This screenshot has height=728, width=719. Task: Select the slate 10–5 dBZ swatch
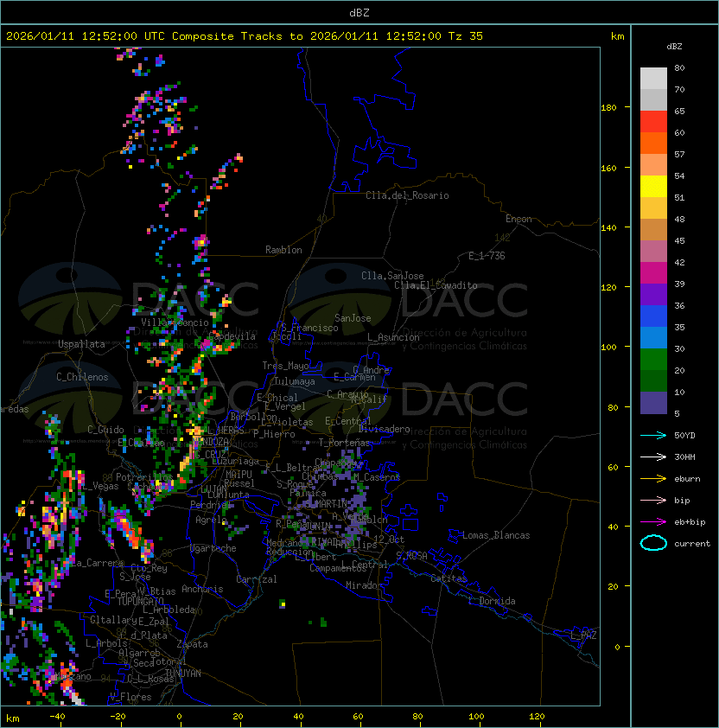pyautogui.click(x=653, y=402)
